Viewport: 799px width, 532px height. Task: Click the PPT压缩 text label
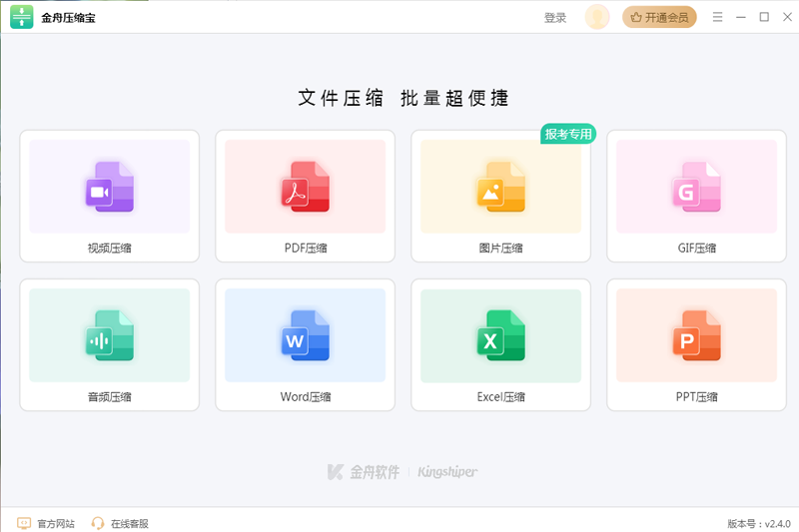point(696,397)
